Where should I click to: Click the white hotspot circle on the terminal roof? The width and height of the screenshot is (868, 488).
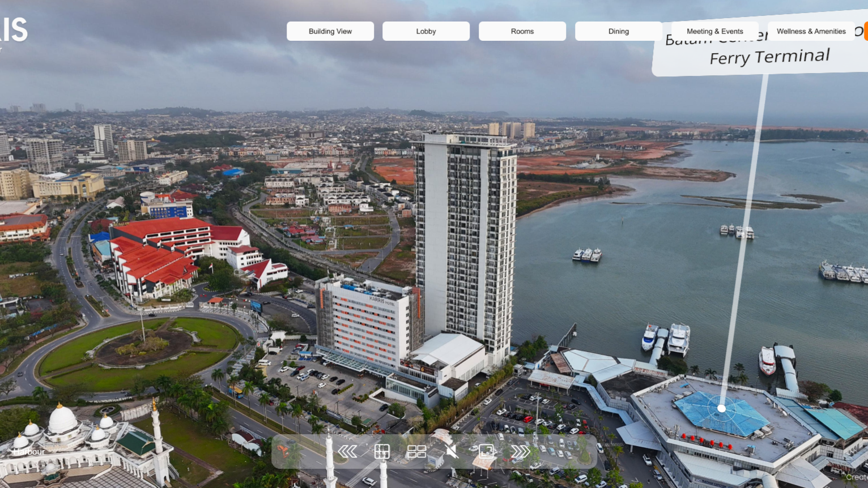pyautogui.click(x=722, y=407)
